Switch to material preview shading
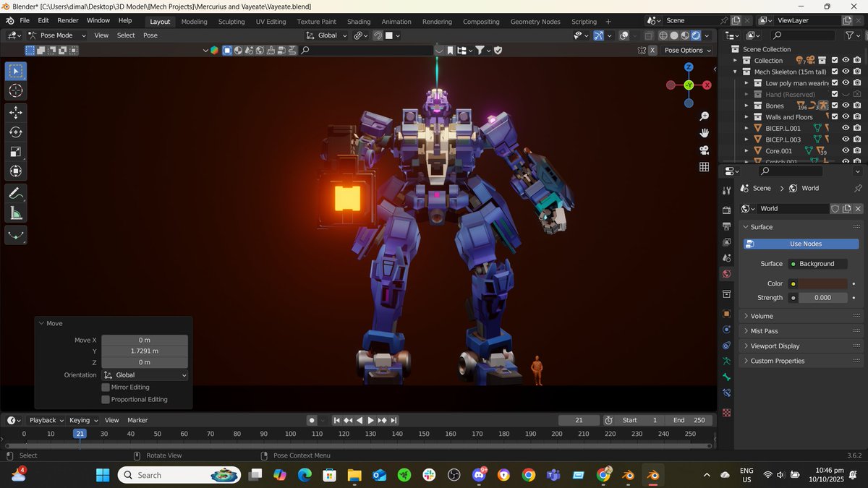 [685, 35]
